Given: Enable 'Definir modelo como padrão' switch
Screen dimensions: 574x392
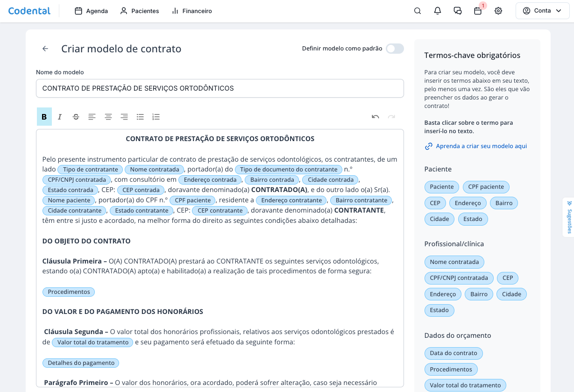Looking at the screenshot, I should (x=395, y=49).
